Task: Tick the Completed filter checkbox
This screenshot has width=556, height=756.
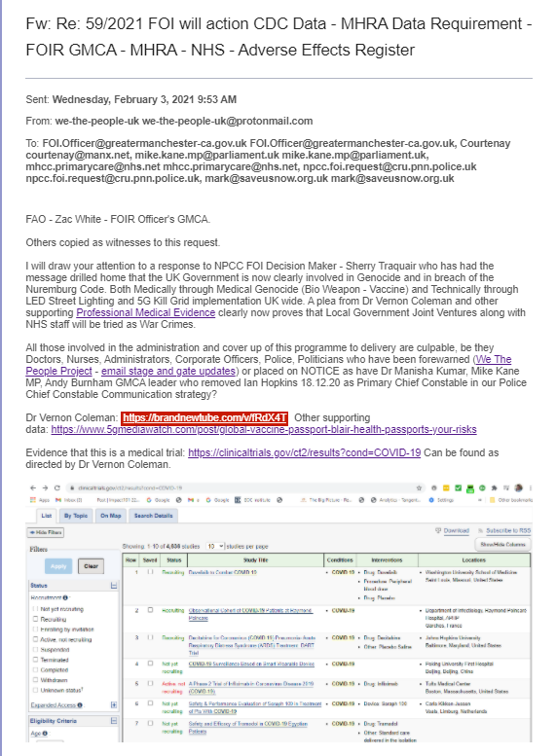Action: (35, 669)
